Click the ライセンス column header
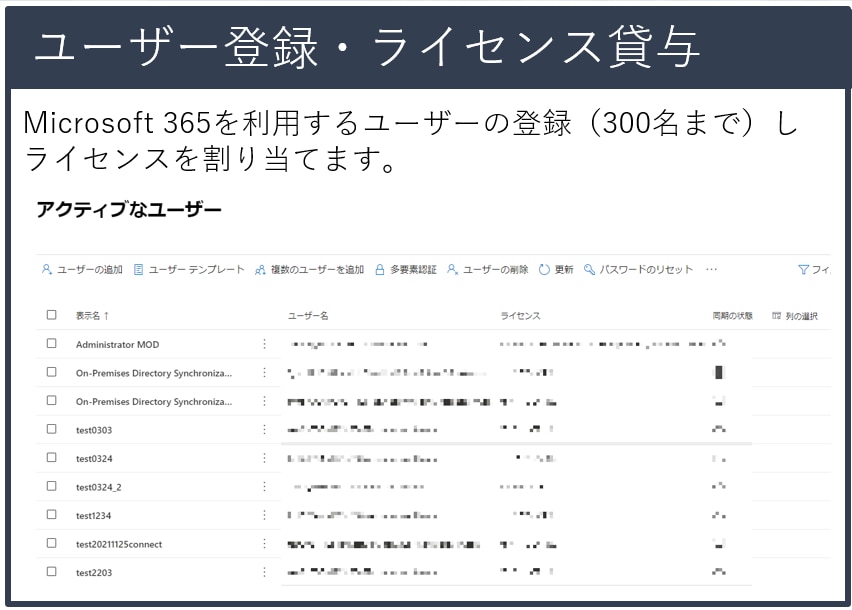852x610 pixels. [520, 316]
